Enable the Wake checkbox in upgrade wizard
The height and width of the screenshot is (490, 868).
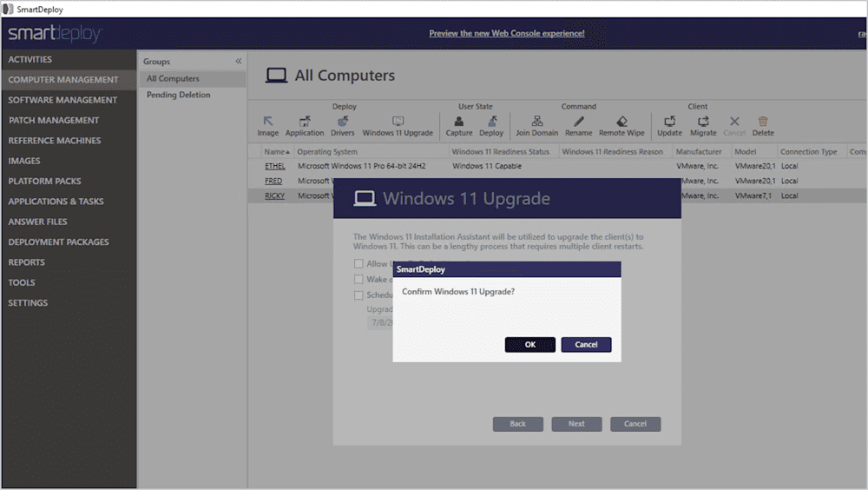pyautogui.click(x=358, y=280)
